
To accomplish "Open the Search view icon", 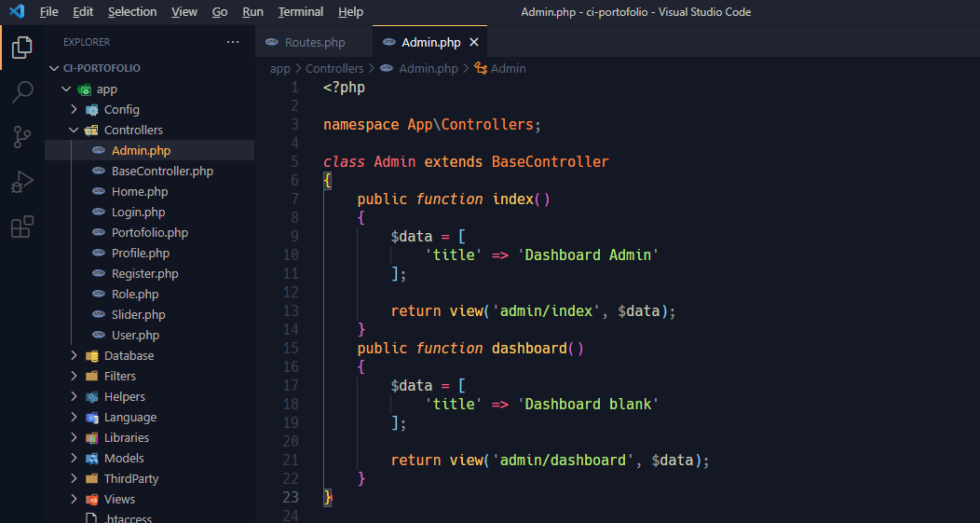I will pyautogui.click(x=22, y=91).
